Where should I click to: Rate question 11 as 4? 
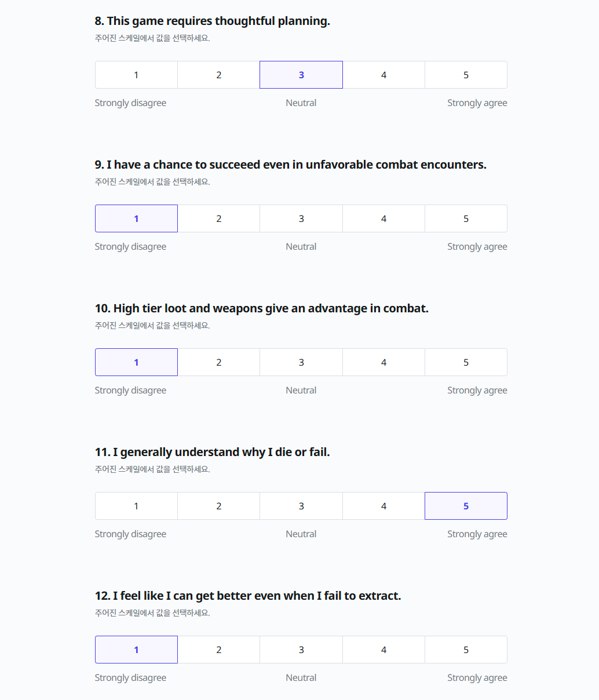[383, 506]
